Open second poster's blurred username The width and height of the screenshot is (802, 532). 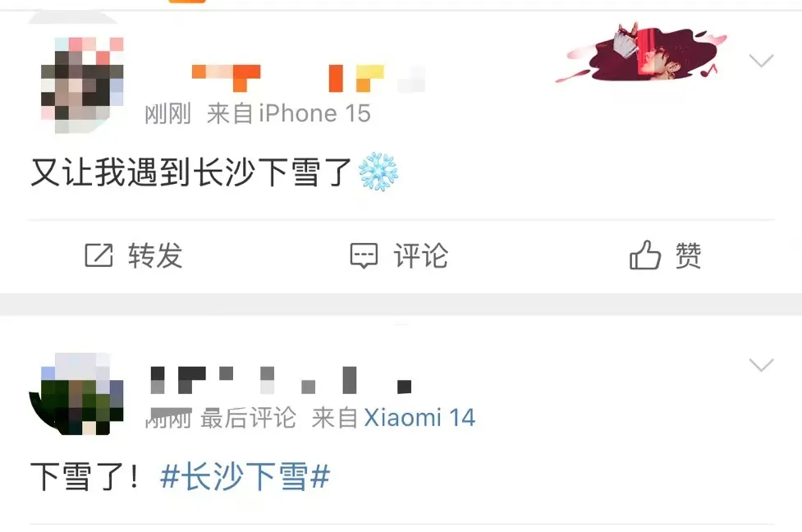tap(281, 380)
